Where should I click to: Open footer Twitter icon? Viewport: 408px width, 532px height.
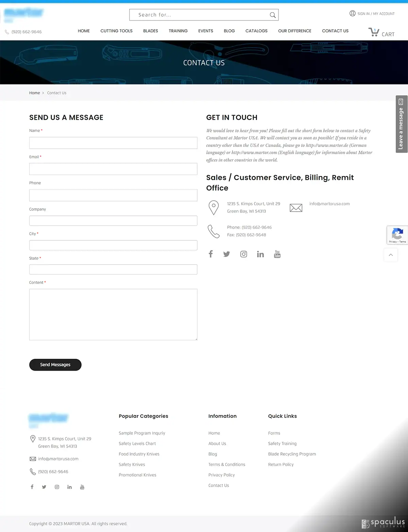click(x=44, y=487)
